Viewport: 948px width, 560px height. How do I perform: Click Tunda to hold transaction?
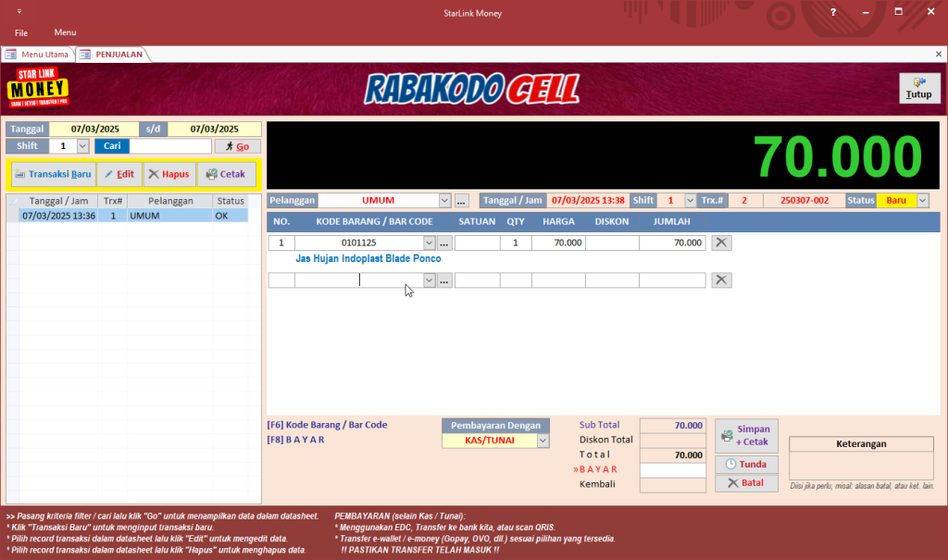[746, 465]
